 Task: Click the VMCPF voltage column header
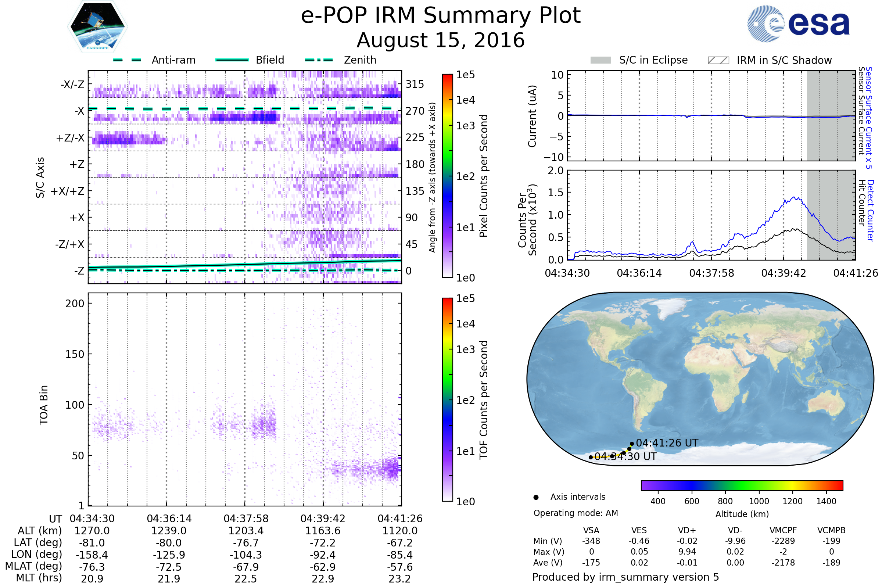(x=783, y=530)
